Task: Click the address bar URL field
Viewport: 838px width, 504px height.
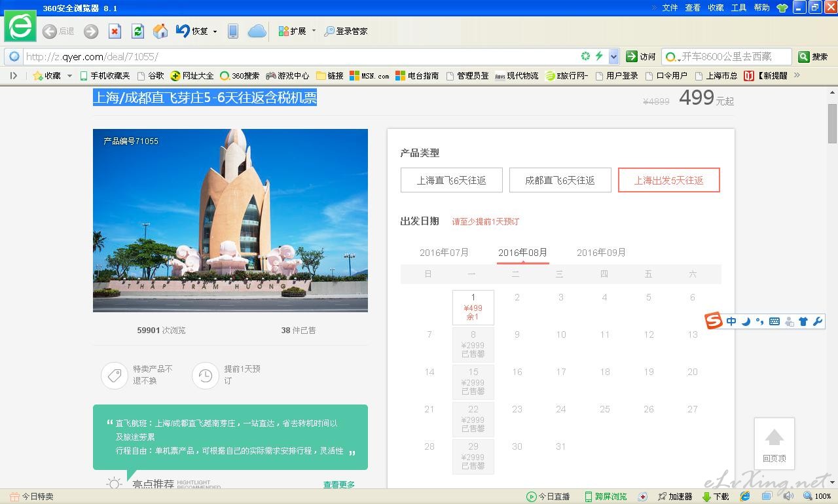Action: (301, 57)
